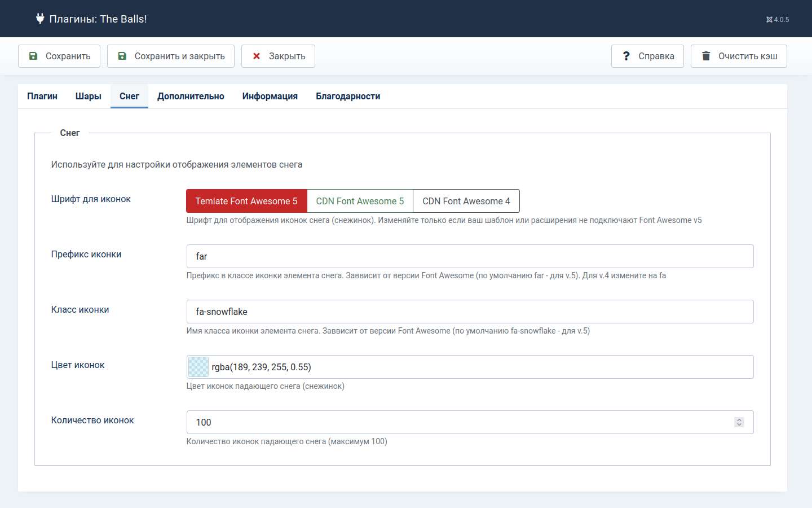Click the Префикс иконки label
The width and height of the screenshot is (812, 508).
[86, 254]
